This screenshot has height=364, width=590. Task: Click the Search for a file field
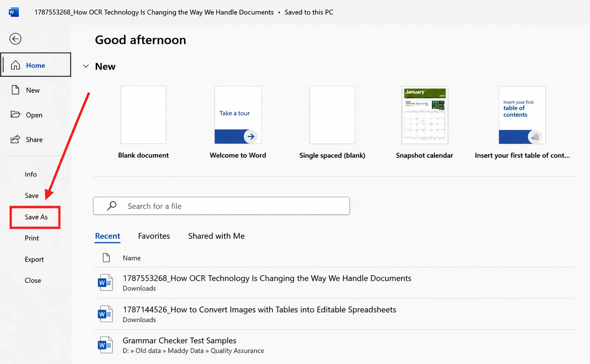pyautogui.click(x=221, y=206)
